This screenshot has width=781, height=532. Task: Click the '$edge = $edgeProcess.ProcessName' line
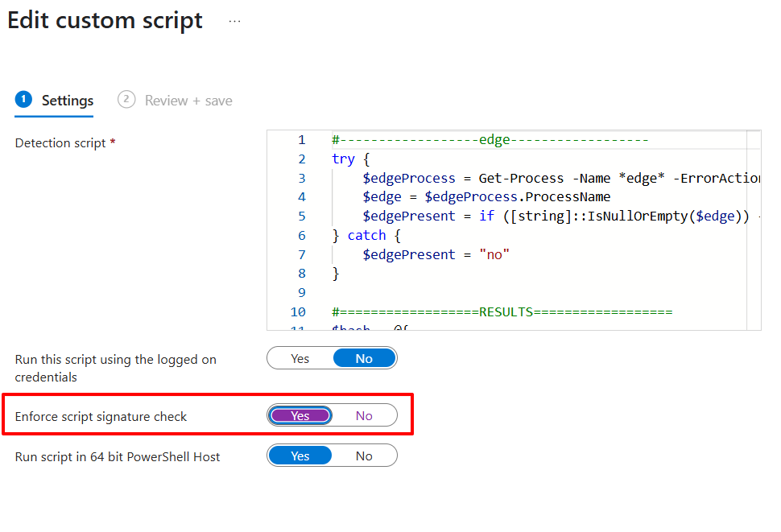pyautogui.click(x=486, y=197)
